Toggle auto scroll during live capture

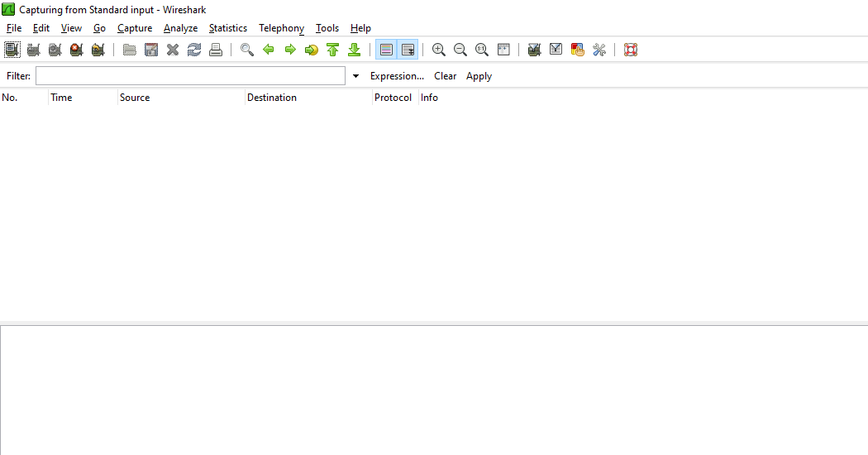pyautogui.click(x=408, y=50)
